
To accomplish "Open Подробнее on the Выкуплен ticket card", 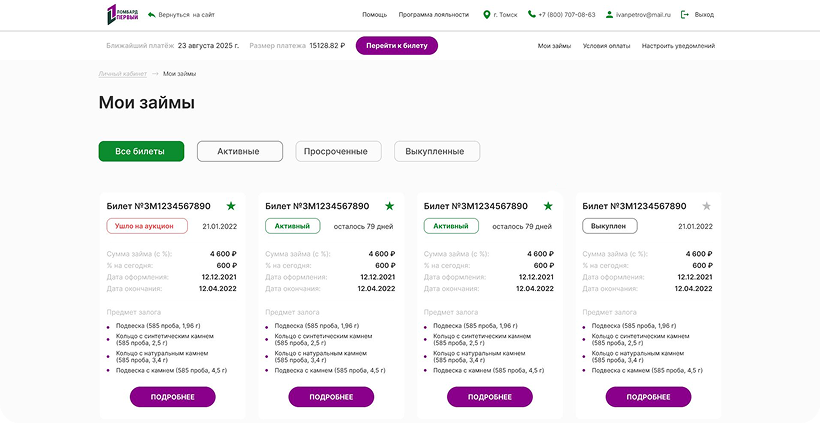I will point(648,397).
